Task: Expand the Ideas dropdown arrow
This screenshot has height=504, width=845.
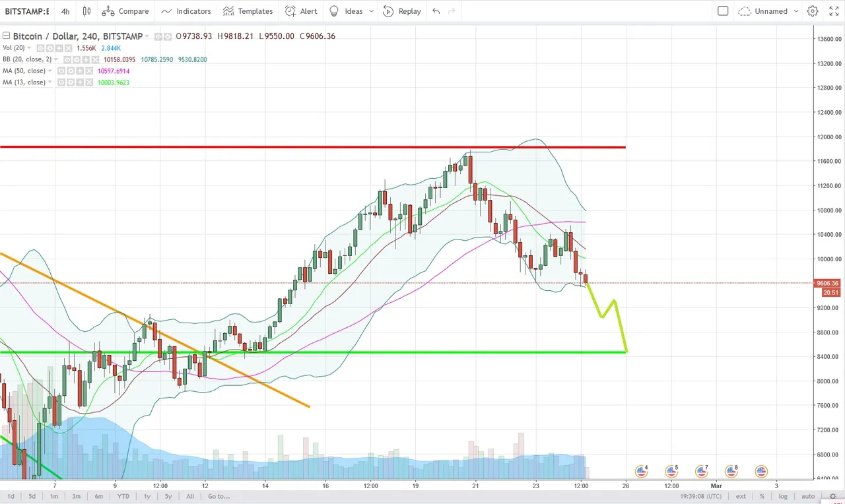Action: [372, 11]
